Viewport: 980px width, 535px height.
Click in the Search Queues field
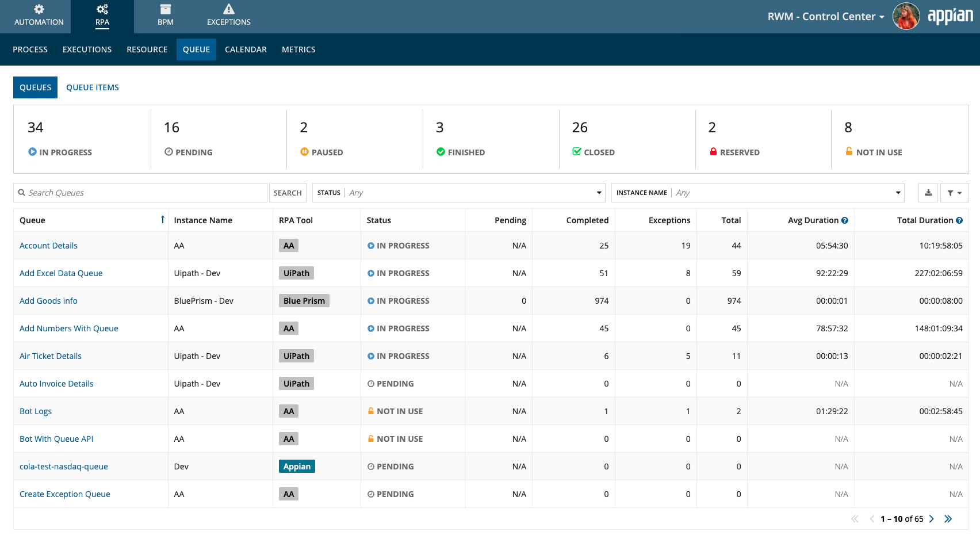[x=140, y=193]
